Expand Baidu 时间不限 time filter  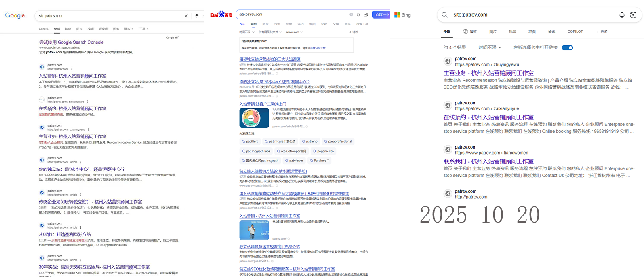247,32
